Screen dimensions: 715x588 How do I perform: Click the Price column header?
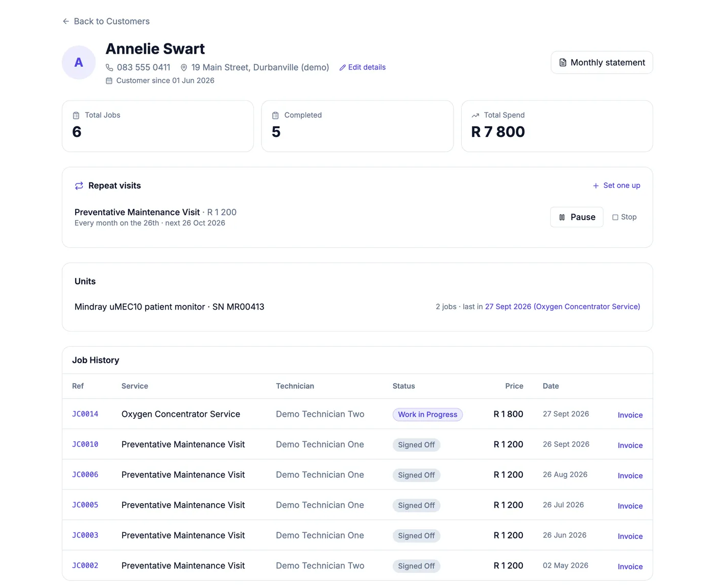point(514,386)
